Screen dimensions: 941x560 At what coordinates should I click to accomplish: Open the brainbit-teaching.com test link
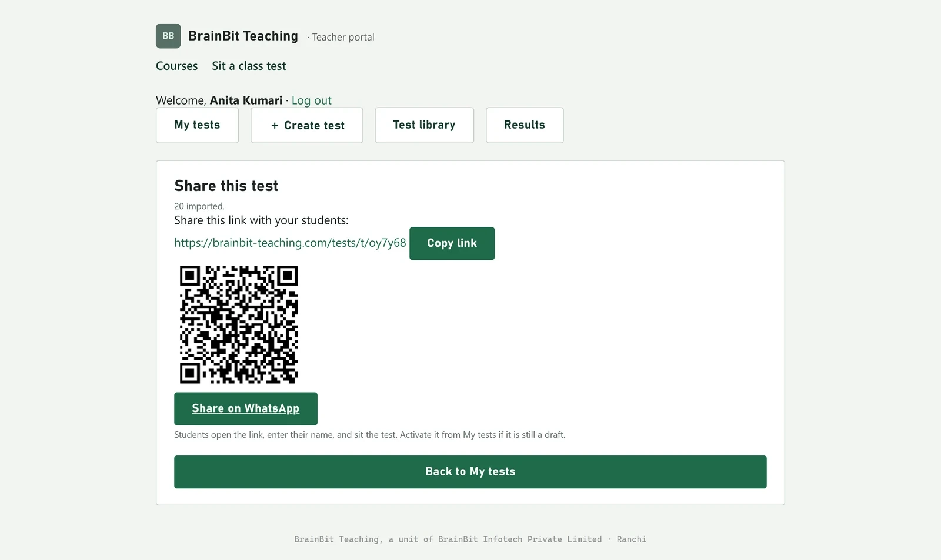coord(290,243)
